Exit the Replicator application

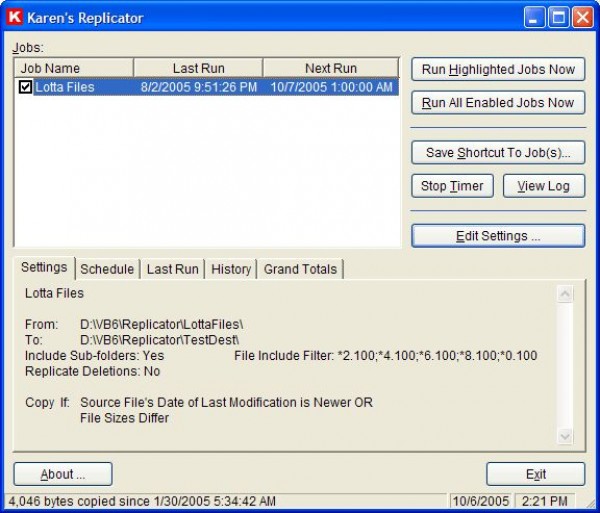(535, 474)
